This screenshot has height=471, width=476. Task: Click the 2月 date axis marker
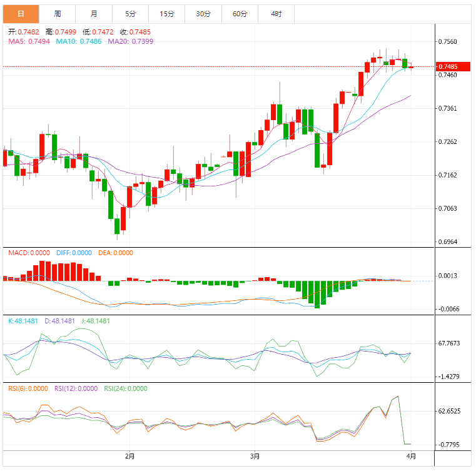129,456
